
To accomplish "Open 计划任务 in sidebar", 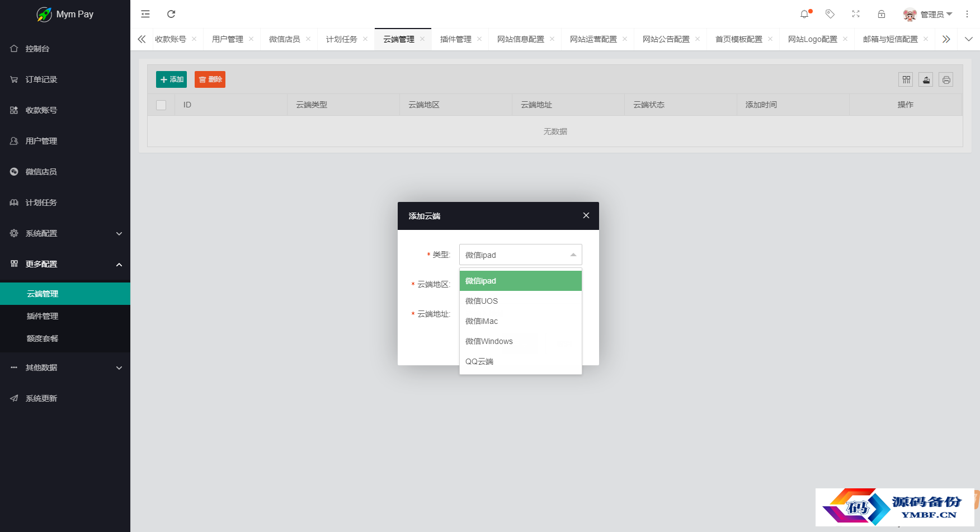I will point(65,203).
